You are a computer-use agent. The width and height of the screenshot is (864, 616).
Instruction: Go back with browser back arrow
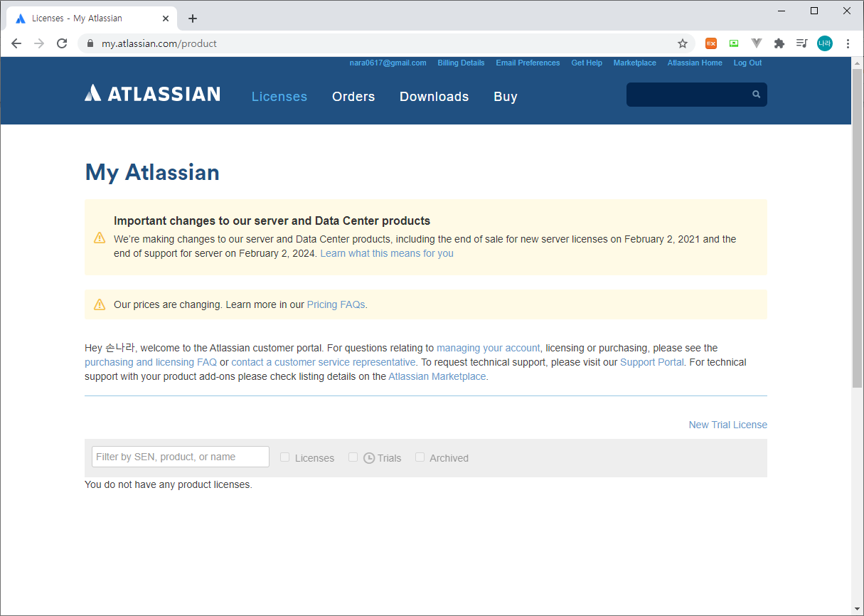[x=16, y=43]
